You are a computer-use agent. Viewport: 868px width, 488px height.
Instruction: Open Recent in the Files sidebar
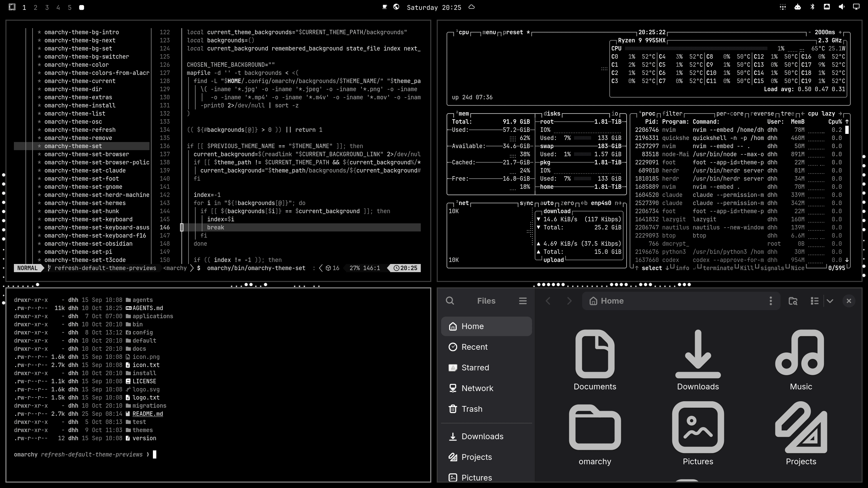click(486, 347)
